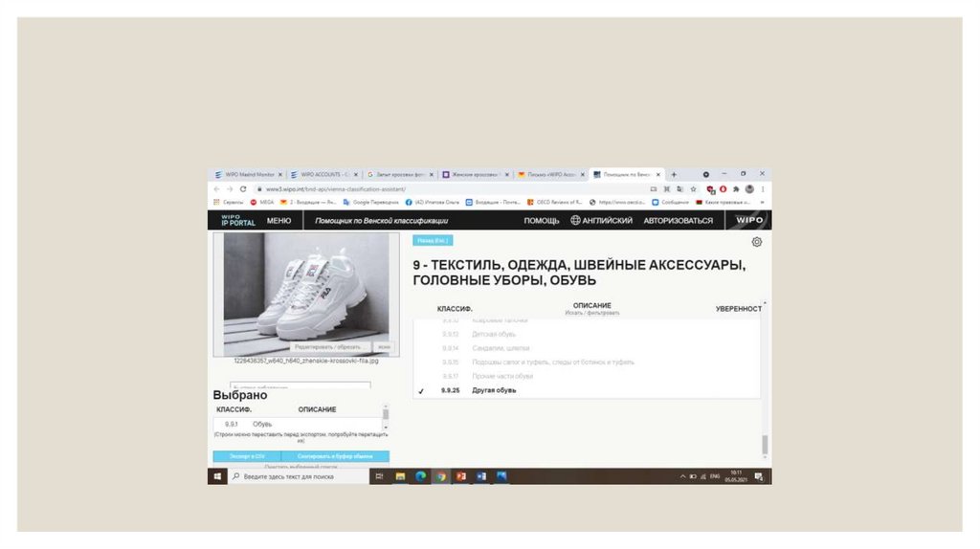Select row 9.9.14 Сандалии, шлепки
Image resolution: width=980 pixels, height=549 pixels.
(587, 348)
